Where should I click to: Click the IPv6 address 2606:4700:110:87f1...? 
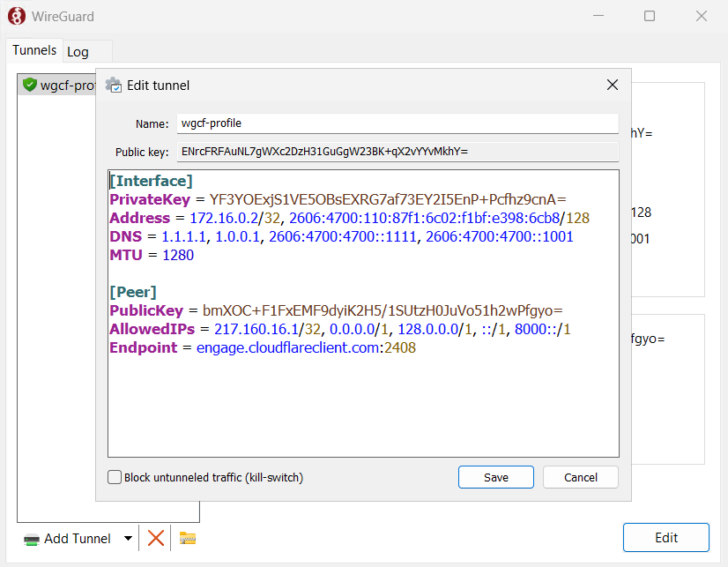[424, 218]
